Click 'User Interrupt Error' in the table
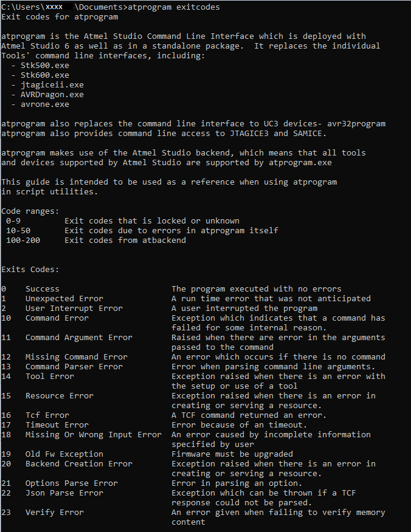 point(74,309)
